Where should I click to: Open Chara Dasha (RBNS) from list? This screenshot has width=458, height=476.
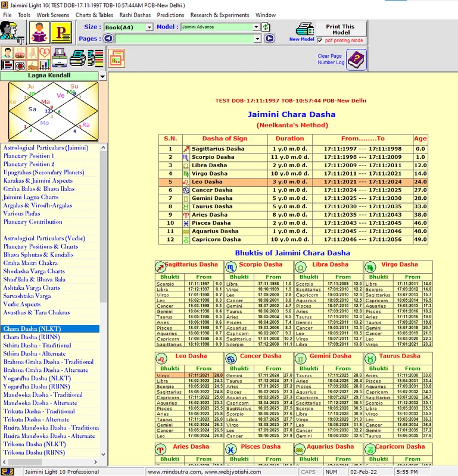coord(32,337)
